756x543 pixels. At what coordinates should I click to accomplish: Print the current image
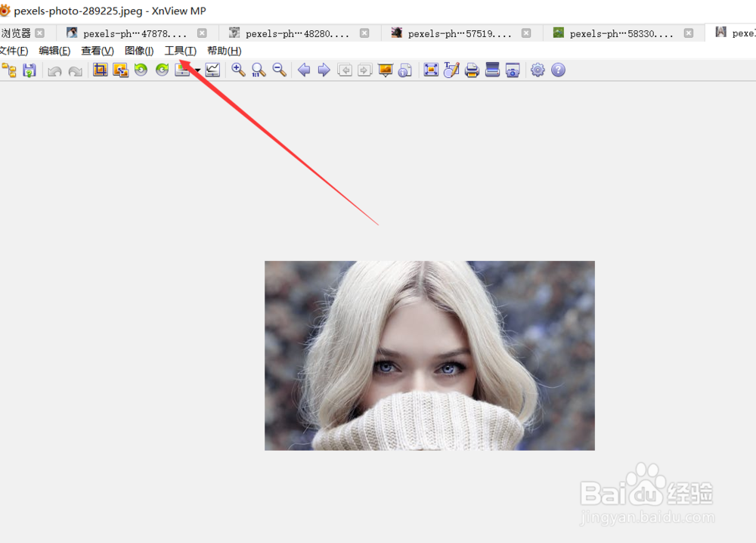[472, 70]
